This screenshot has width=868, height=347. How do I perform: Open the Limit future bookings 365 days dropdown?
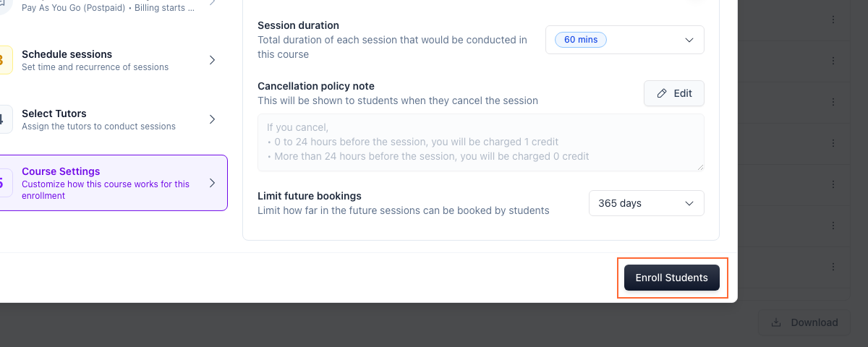tap(647, 203)
